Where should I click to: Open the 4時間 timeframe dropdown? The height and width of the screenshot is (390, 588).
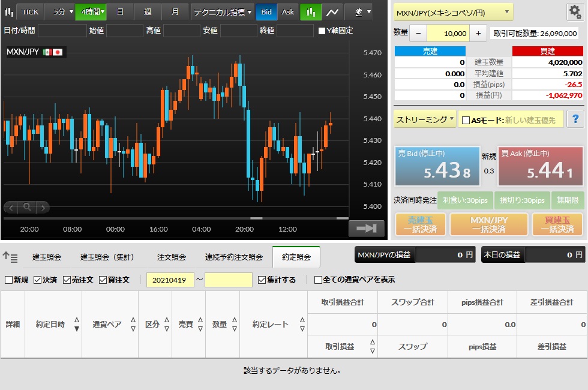pyautogui.click(x=91, y=12)
